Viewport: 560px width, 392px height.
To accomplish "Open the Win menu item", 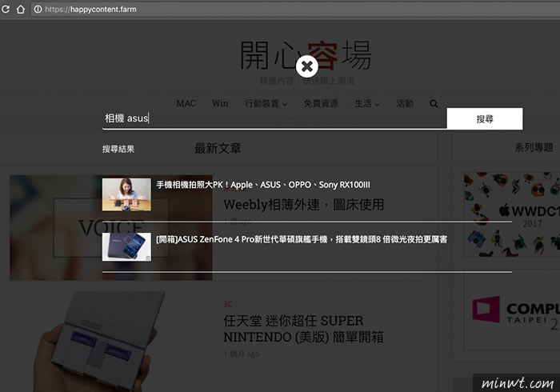I will [x=220, y=103].
